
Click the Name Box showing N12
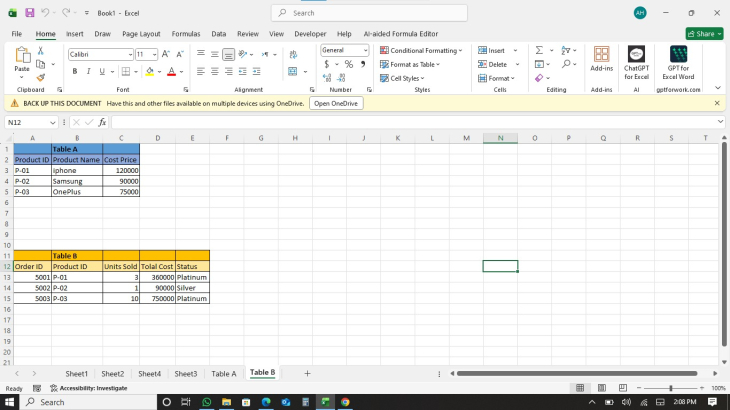coord(28,122)
